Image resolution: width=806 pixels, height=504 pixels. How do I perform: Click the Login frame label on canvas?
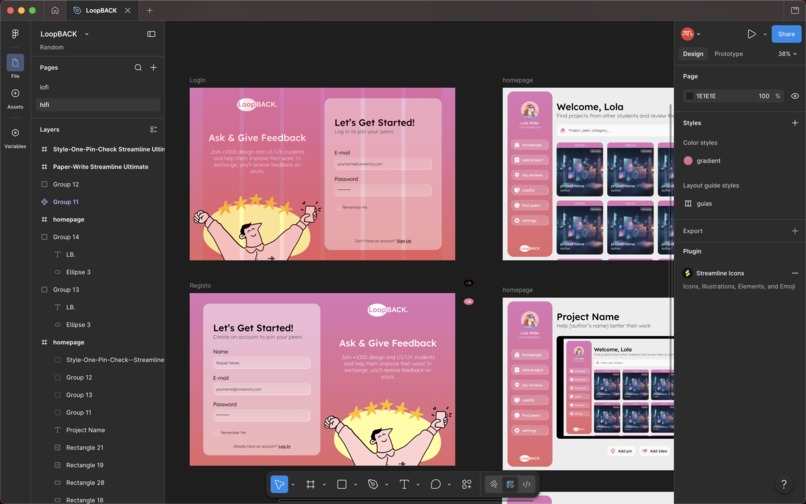[197, 80]
